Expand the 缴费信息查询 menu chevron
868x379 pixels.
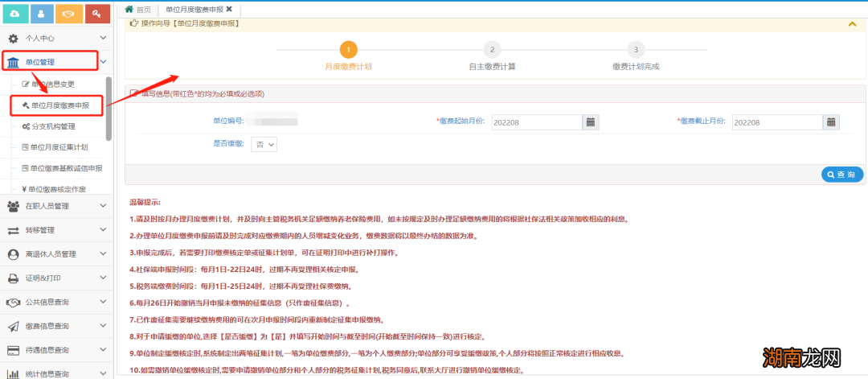point(102,327)
